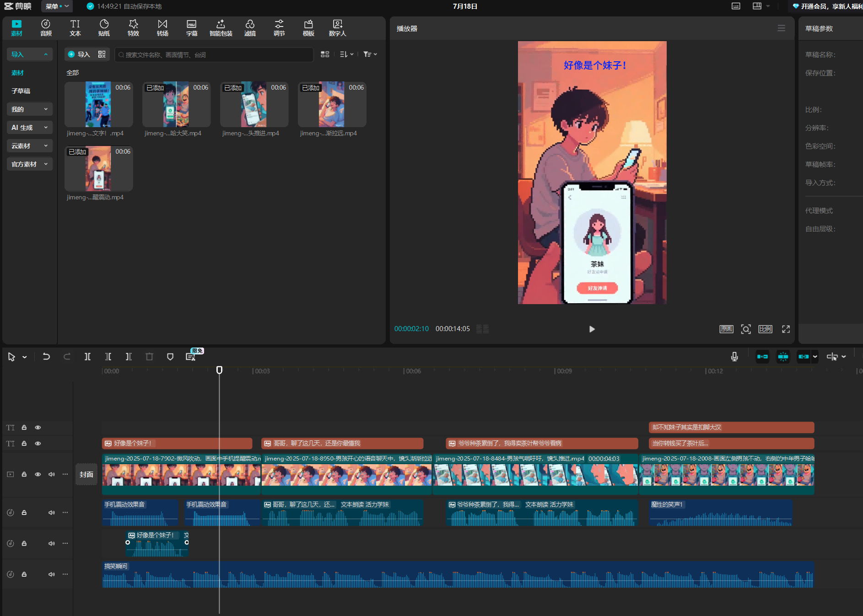Image resolution: width=863 pixels, height=616 pixels.
Task: Toggle auto snapping on timeline
Action: [783, 357]
